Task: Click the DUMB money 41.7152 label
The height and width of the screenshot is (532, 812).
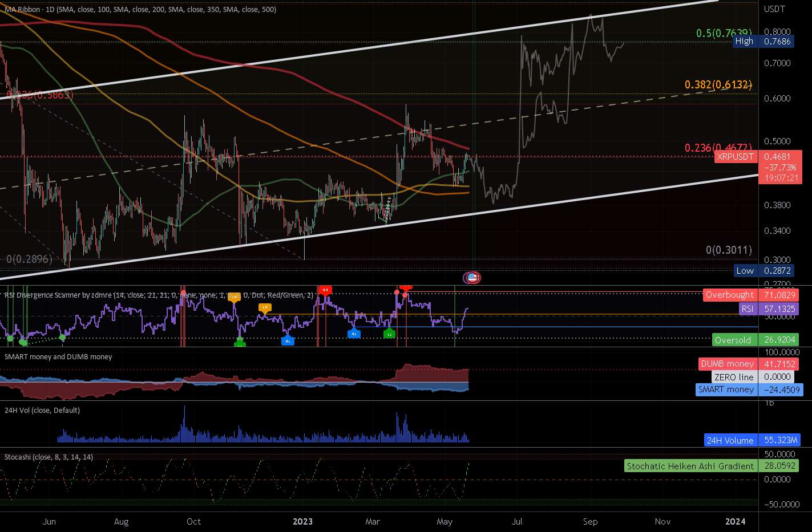Action: click(x=748, y=364)
